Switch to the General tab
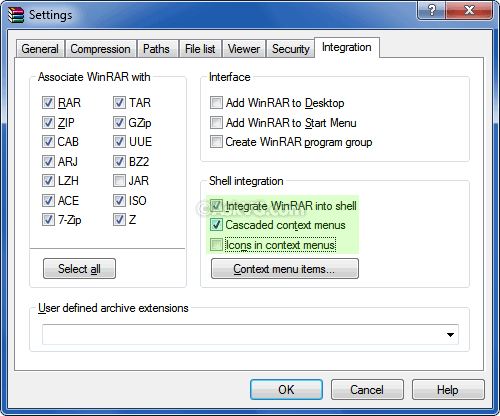This screenshot has height=416, width=500. coord(40,49)
